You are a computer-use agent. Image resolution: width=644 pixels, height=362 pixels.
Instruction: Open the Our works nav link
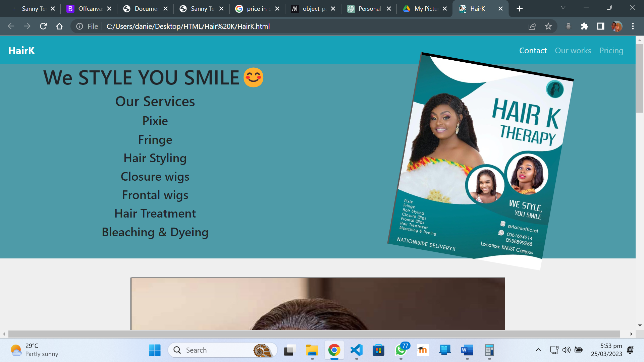coord(573,51)
